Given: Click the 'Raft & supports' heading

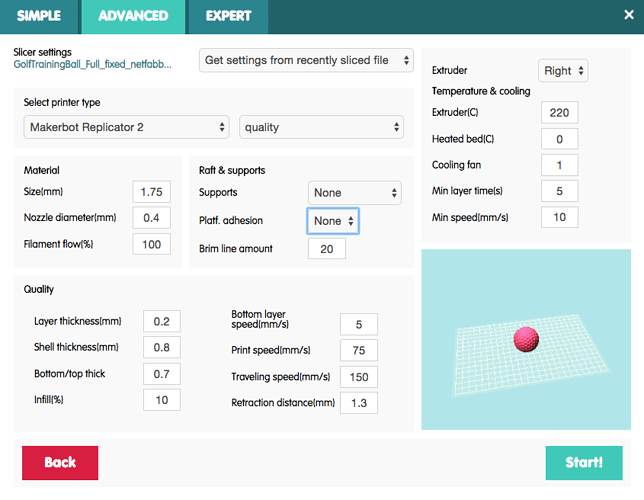Looking at the screenshot, I should pos(232,170).
